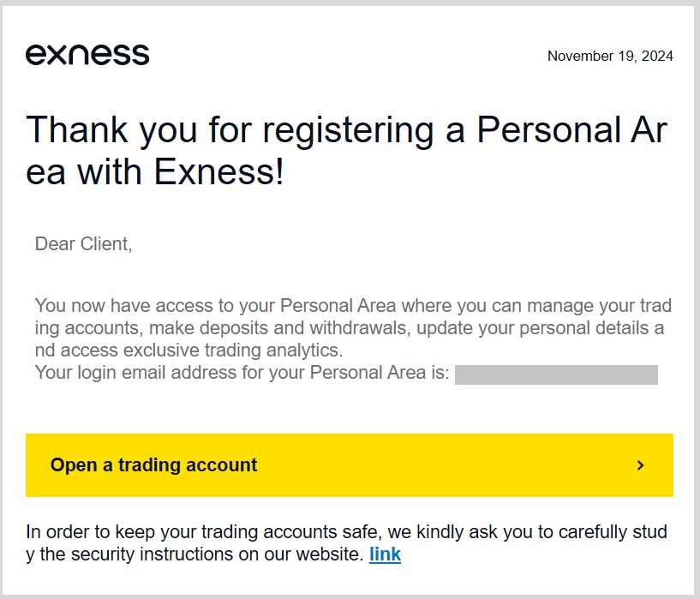Click the Exness logo

pos(87,54)
